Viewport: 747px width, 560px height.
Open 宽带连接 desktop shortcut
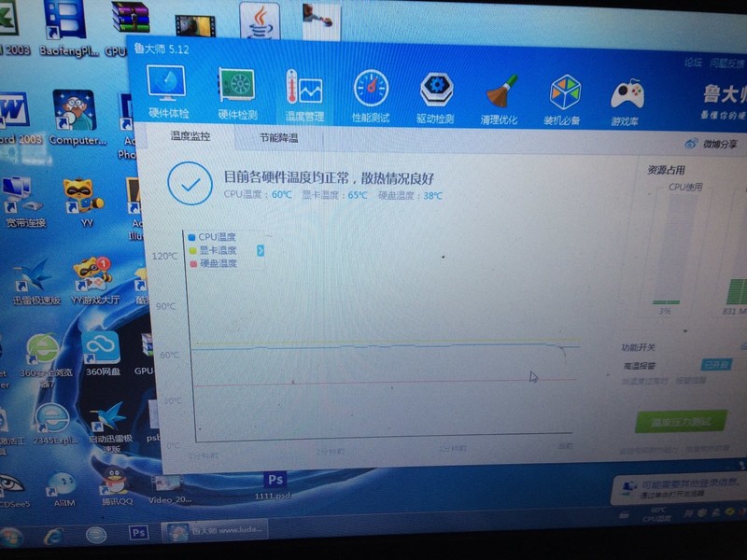point(24,202)
